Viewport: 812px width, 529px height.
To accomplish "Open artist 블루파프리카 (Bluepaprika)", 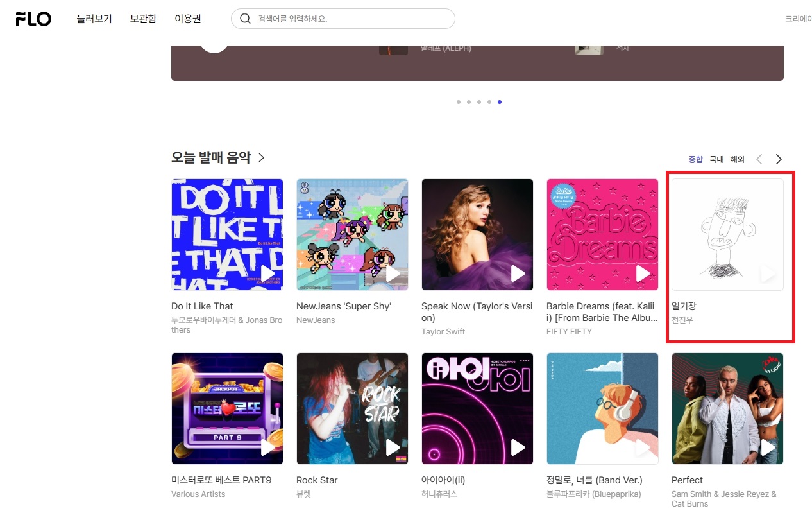I will click(x=594, y=494).
